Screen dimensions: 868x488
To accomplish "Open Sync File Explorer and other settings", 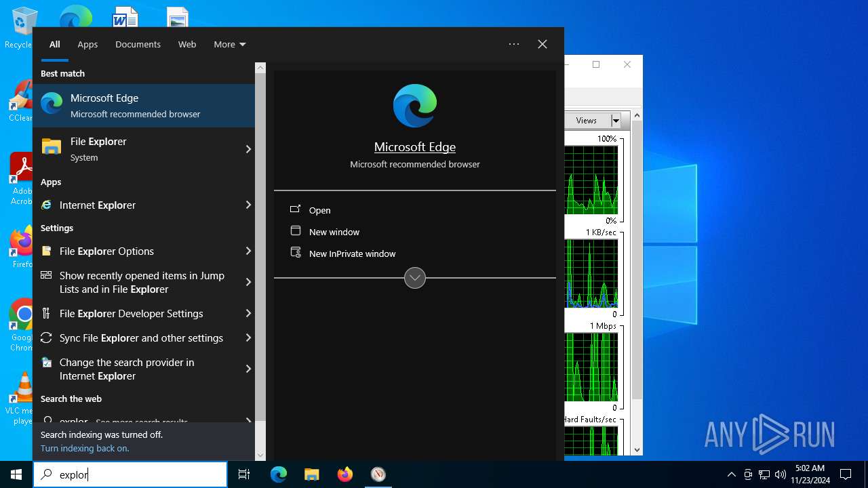I will click(x=136, y=338).
